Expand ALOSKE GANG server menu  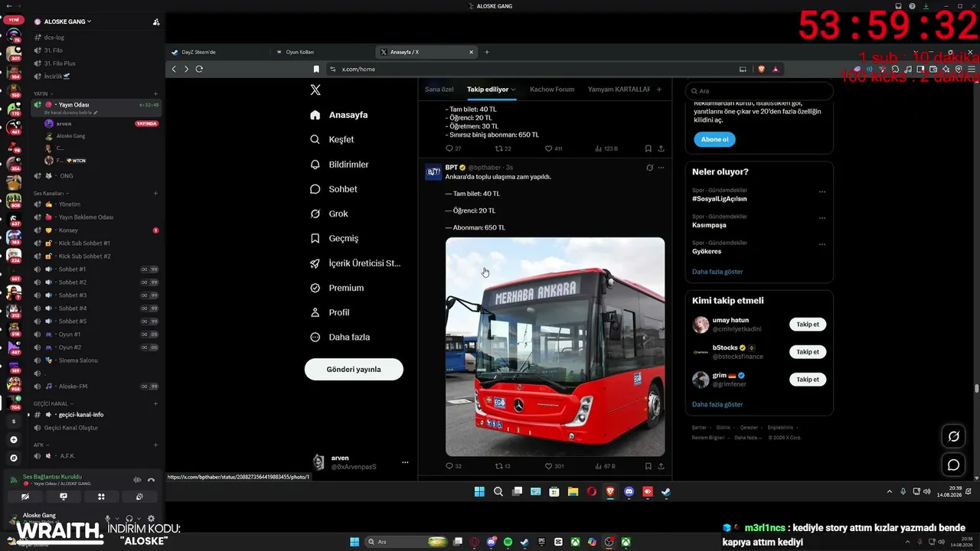pos(67,21)
